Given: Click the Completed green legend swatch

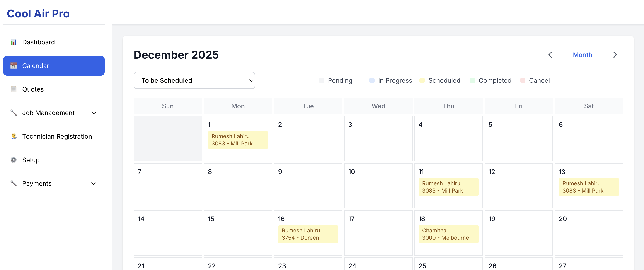Looking at the screenshot, I should pyautogui.click(x=472, y=80).
